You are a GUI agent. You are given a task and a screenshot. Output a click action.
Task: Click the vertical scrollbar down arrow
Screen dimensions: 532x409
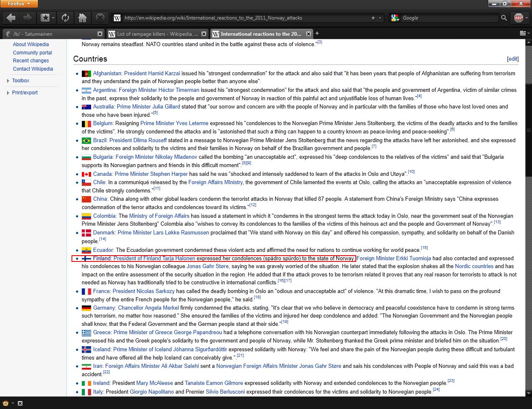[528, 393]
